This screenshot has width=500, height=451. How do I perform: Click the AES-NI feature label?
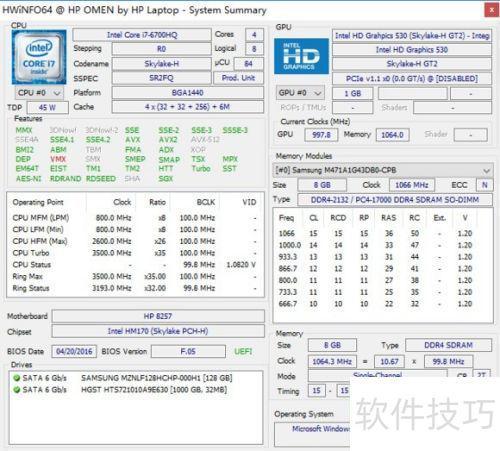[29, 179]
